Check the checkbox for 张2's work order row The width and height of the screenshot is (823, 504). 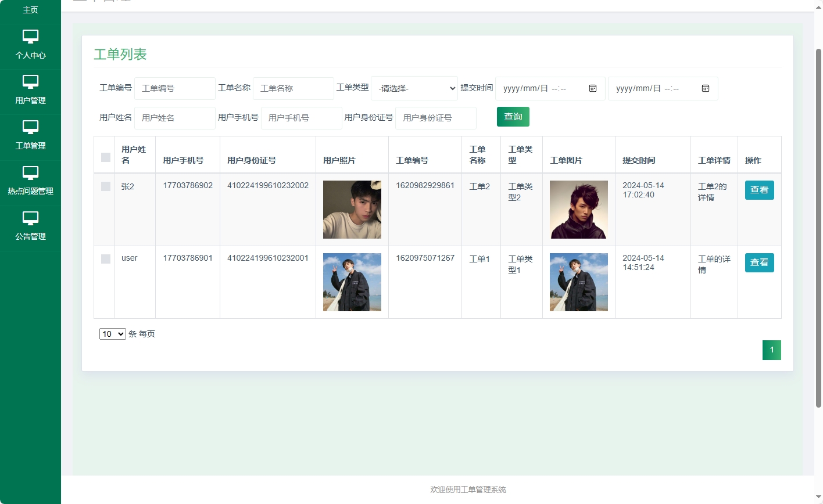105,186
